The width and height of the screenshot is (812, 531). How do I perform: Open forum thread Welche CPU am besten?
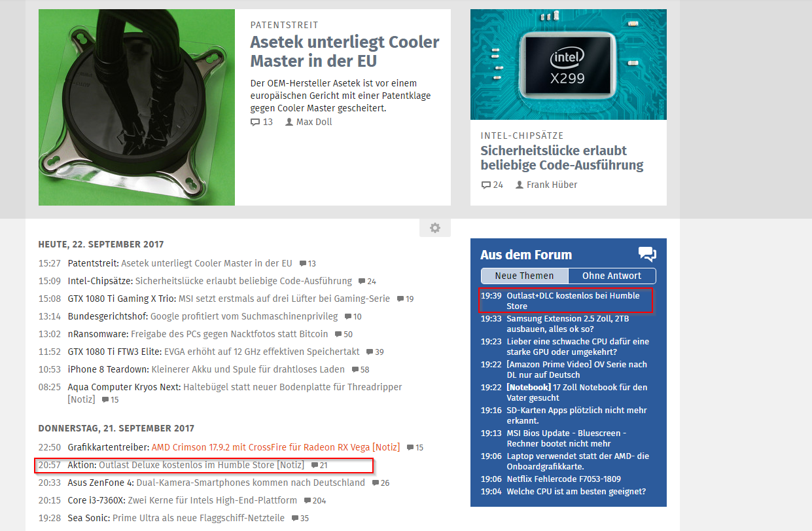(x=576, y=491)
